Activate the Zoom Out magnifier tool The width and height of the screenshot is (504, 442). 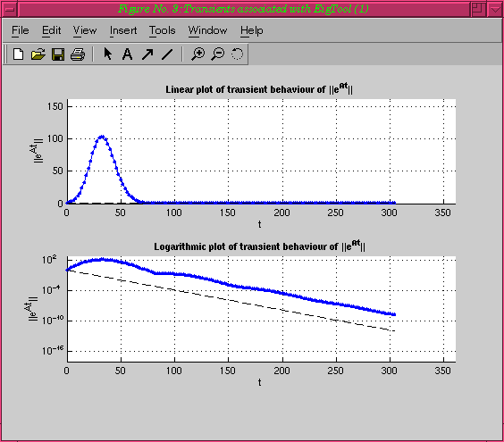(x=218, y=54)
